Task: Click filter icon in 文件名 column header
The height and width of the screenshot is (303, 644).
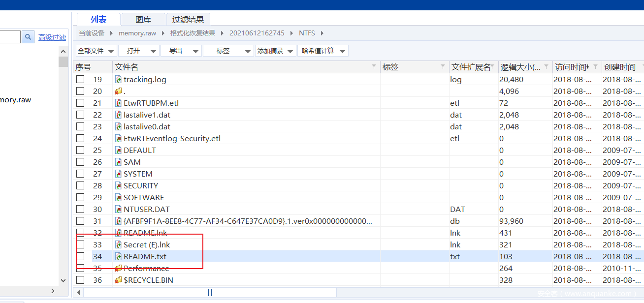Action: 374,67
